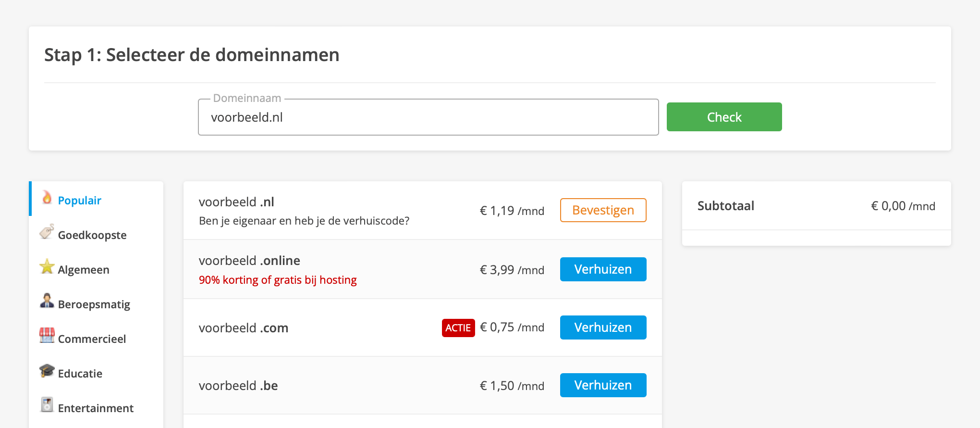Click the € 1,19 /mnd price
This screenshot has width=980, height=428.
point(512,211)
